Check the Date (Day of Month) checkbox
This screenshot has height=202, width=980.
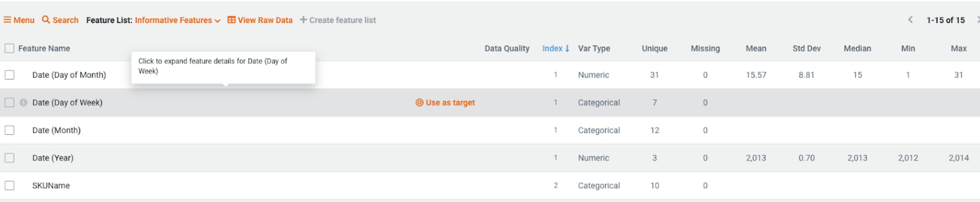(x=10, y=75)
